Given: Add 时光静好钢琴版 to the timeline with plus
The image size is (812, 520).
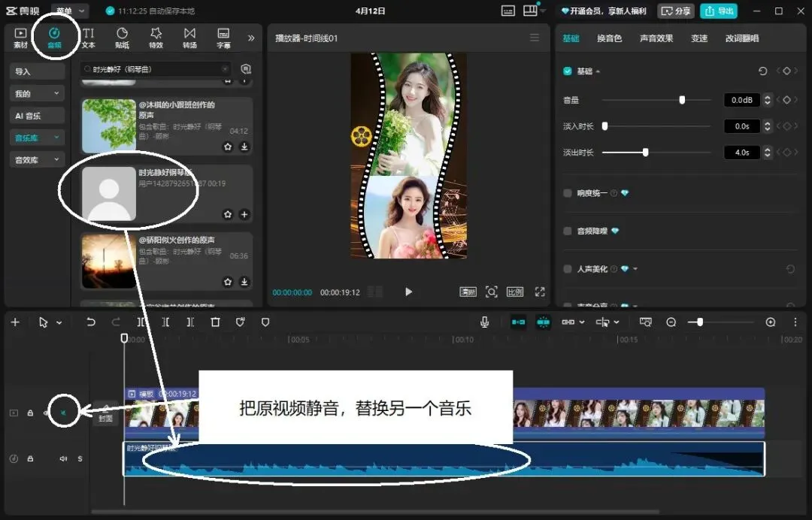Looking at the screenshot, I should pyautogui.click(x=244, y=214).
